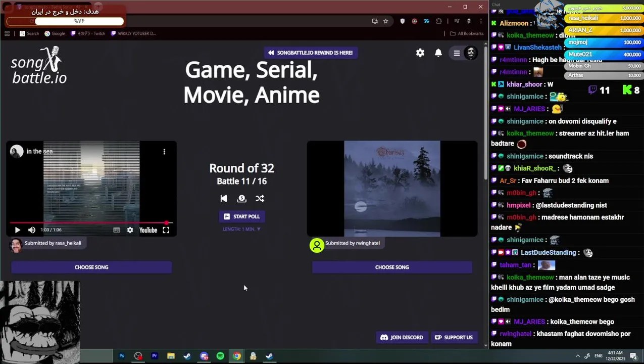This screenshot has height=364, width=644.
Task: Open the WIKKLY YOTUBER bookmark
Action: (133, 33)
